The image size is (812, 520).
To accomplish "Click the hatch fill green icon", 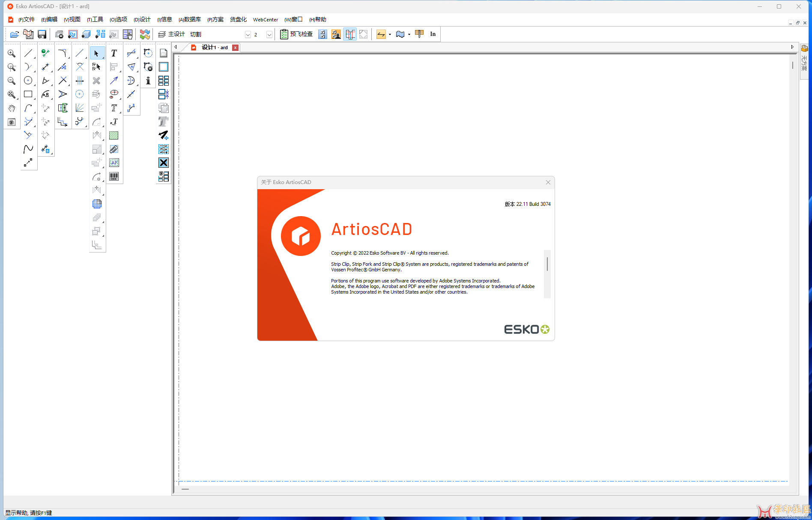I will point(114,136).
